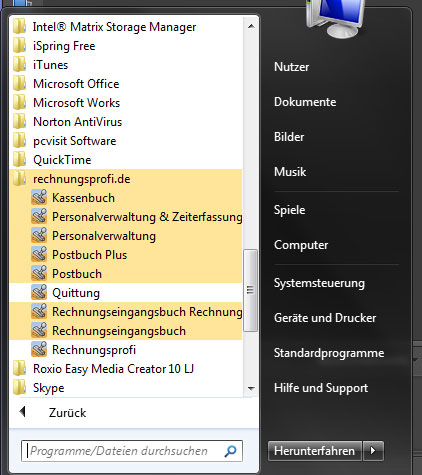Image resolution: width=422 pixels, height=475 pixels.
Task: Click the Intel Matrix Storage Manager folder icon
Action: pyautogui.click(x=20, y=26)
